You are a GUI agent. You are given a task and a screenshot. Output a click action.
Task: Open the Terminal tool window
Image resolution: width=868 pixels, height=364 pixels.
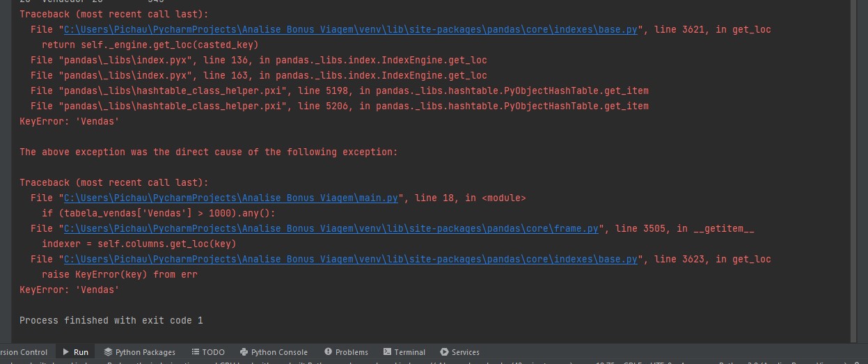point(404,352)
